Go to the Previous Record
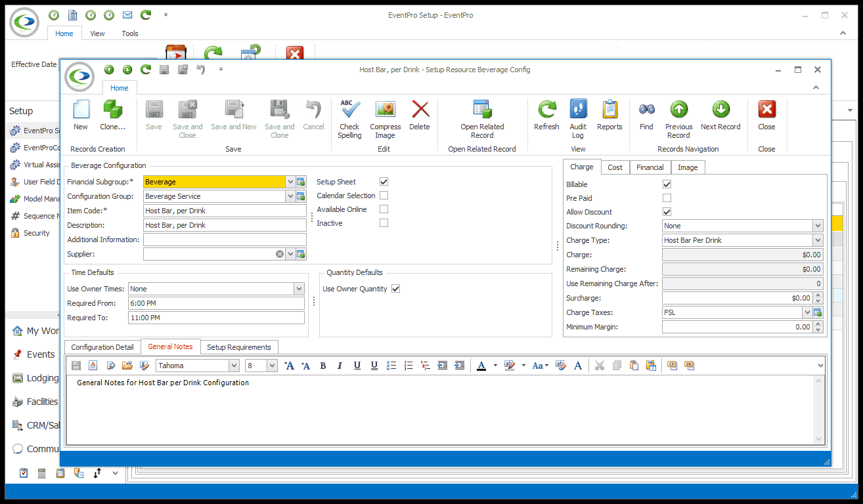This screenshot has width=863, height=504. tap(678, 119)
